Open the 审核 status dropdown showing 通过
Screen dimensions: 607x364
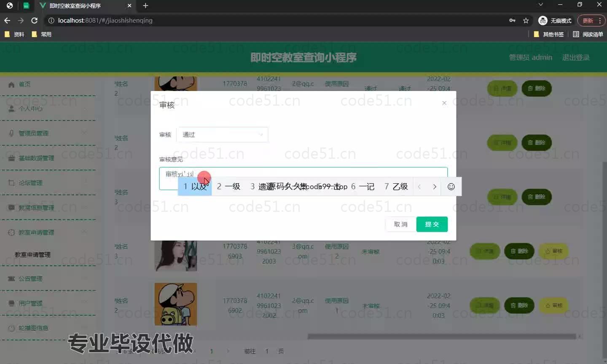(x=222, y=134)
